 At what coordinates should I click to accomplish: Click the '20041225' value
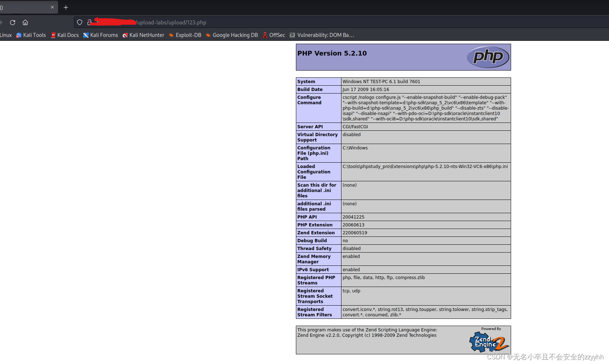[353, 217]
